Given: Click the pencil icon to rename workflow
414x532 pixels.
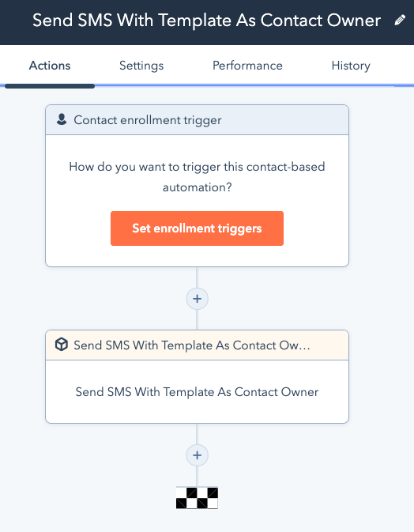Looking at the screenshot, I should pos(400,21).
